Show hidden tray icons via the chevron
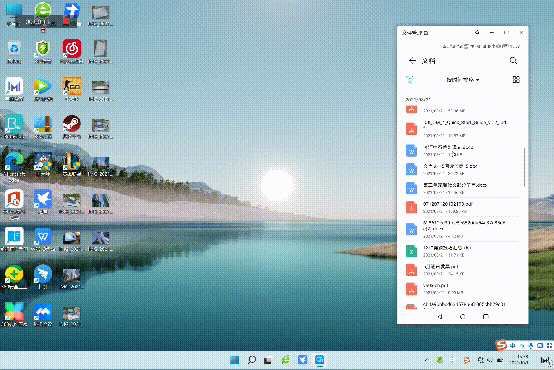 point(426,360)
